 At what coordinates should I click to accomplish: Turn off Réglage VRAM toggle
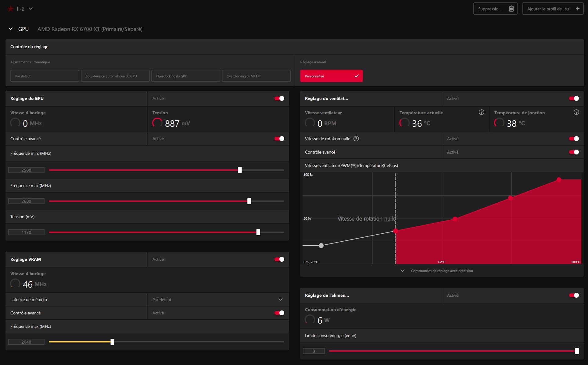pyautogui.click(x=279, y=259)
